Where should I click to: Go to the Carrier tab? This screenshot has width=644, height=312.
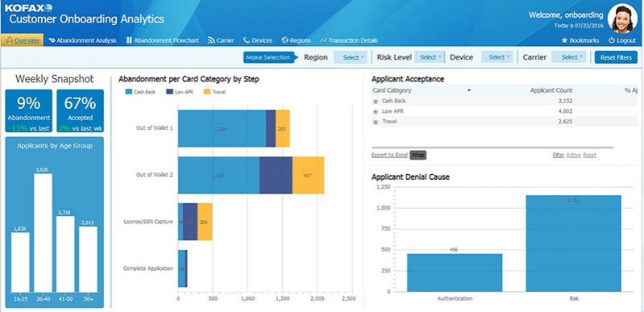[221, 40]
